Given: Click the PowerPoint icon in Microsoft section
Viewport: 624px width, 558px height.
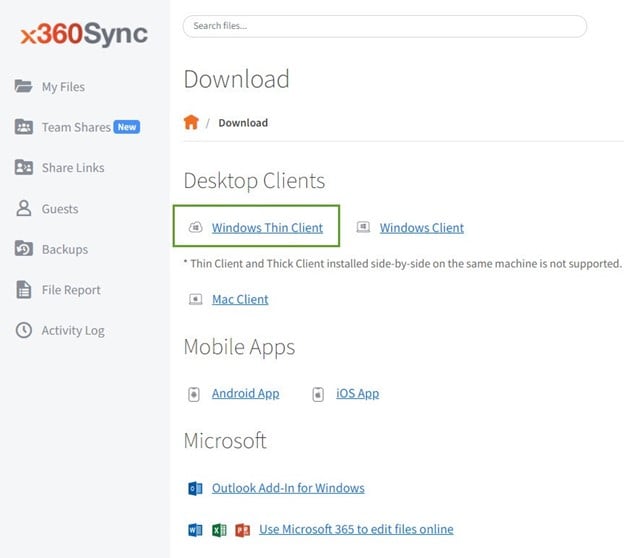Looking at the screenshot, I should (x=241, y=530).
